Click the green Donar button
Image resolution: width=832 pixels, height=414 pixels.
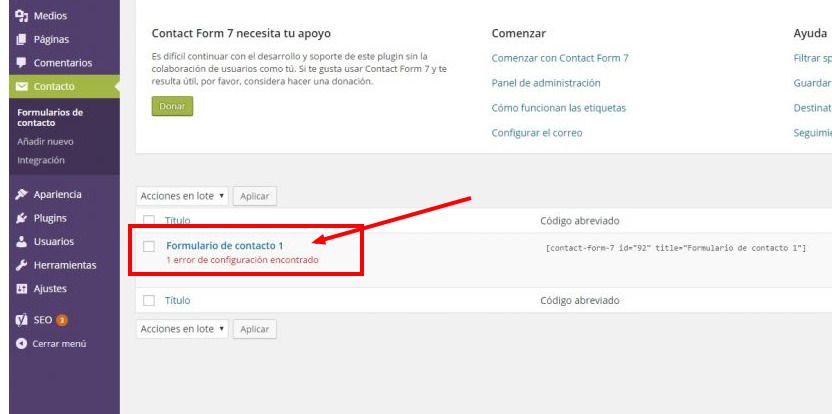tap(172, 106)
